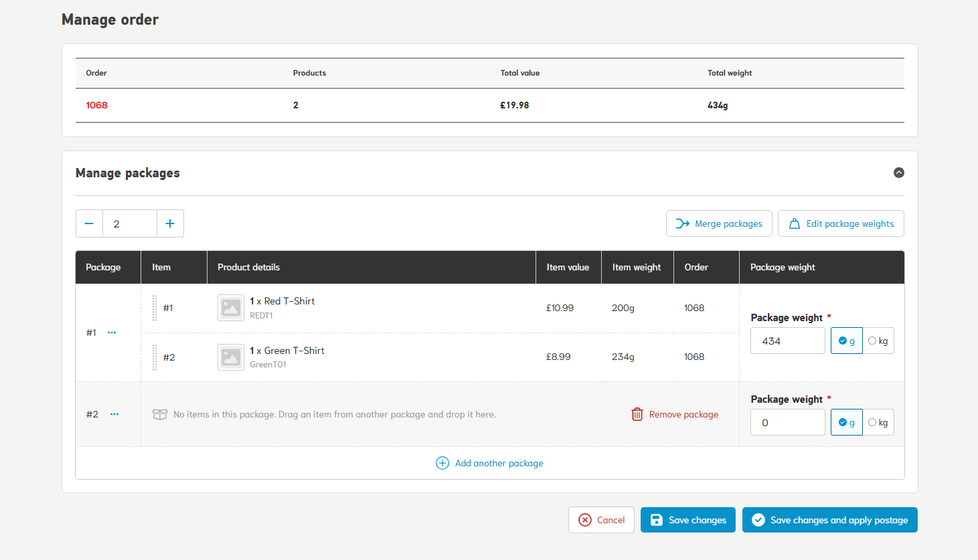978x560 pixels.
Task: Select kg unit for package #1 weight
Action: [x=878, y=341]
